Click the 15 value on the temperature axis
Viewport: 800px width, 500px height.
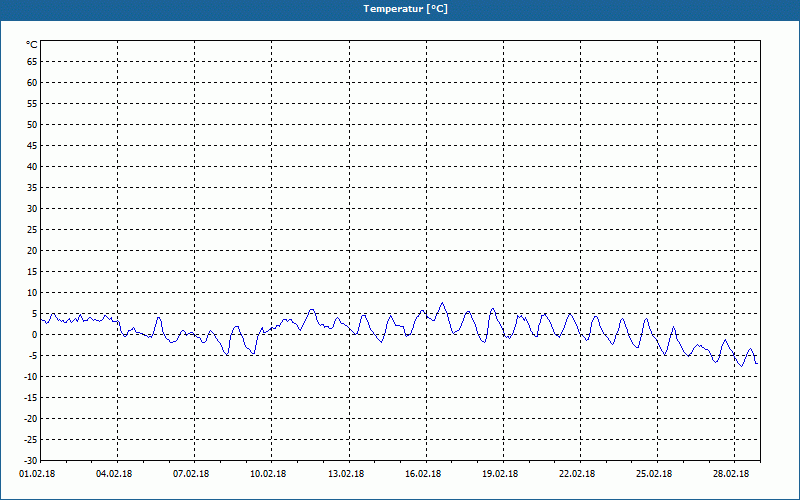(32, 271)
